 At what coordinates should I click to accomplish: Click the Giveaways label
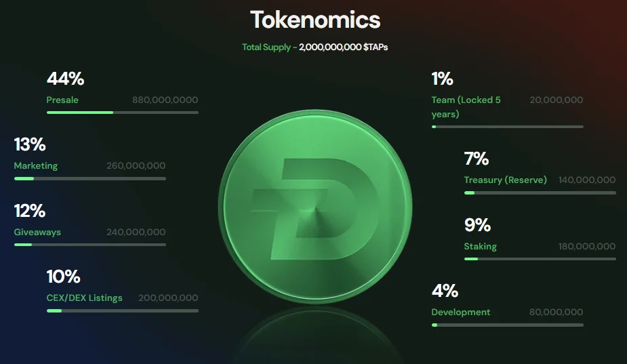click(x=37, y=232)
